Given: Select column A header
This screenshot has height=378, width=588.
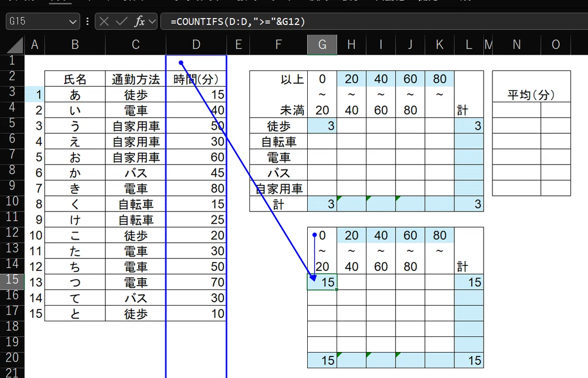Looking at the screenshot, I should (34, 45).
